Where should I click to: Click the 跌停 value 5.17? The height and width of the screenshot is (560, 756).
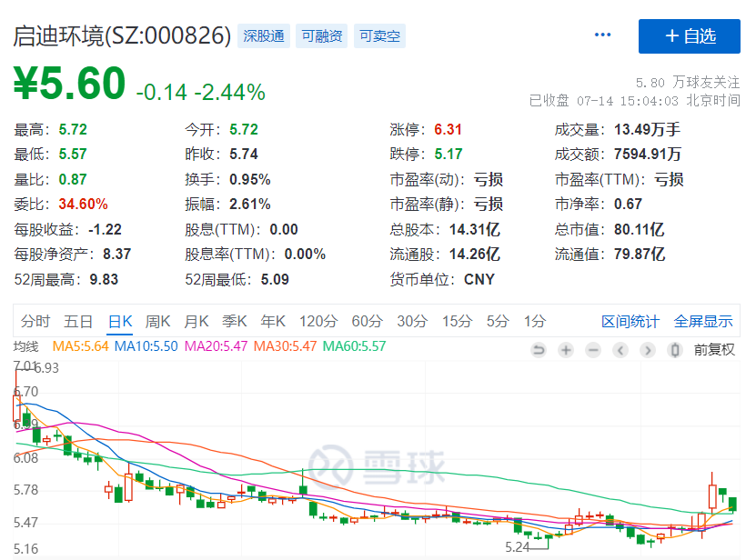coord(448,155)
